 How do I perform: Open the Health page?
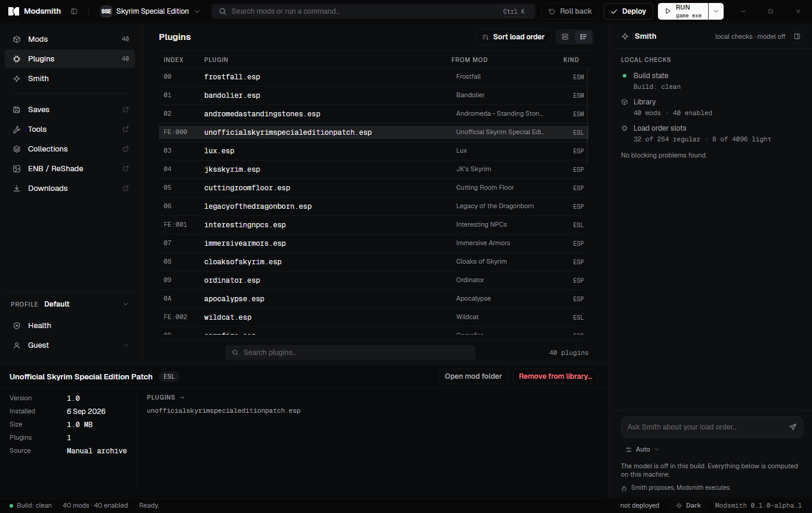(70, 326)
